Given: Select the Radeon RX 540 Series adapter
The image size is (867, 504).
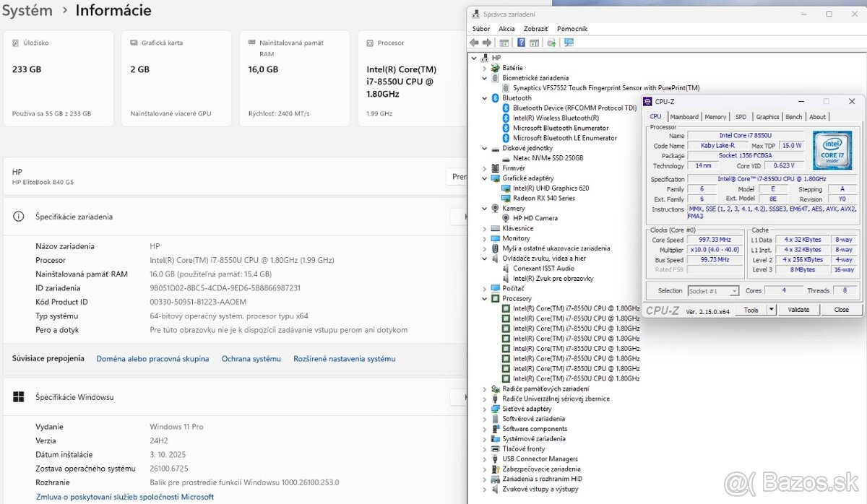Looking at the screenshot, I should tap(543, 198).
